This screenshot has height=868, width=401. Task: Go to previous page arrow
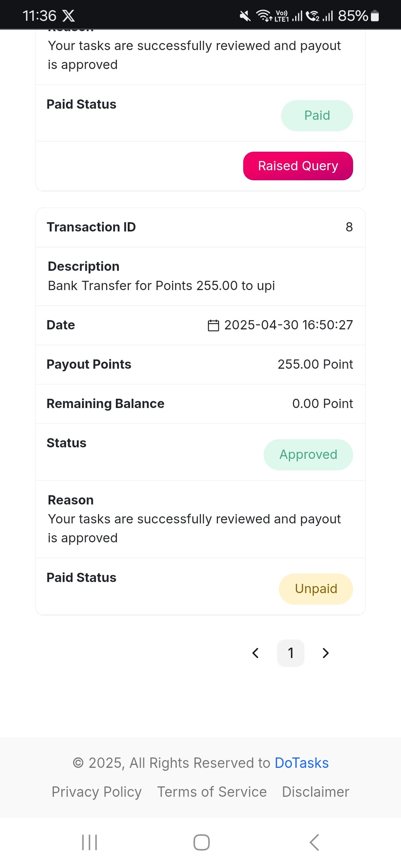click(255, 653)
